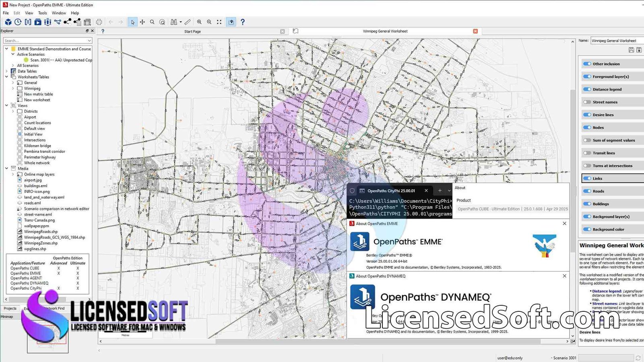
Task: Open the clock-shaped toolbar icon
Action: click(x=18, y=22)
